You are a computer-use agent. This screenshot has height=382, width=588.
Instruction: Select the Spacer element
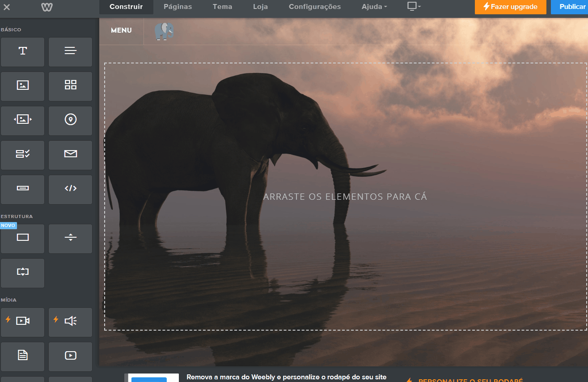[x=23, y=273]
